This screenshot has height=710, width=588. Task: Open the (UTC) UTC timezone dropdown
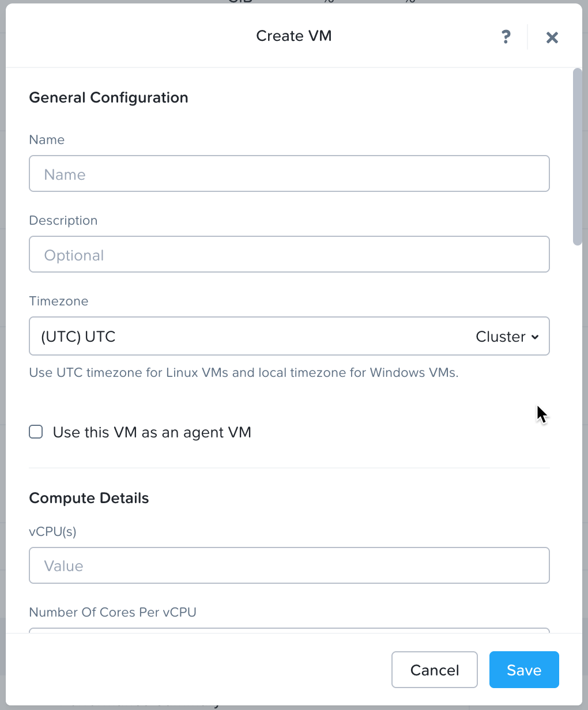[x=289, y=336]
